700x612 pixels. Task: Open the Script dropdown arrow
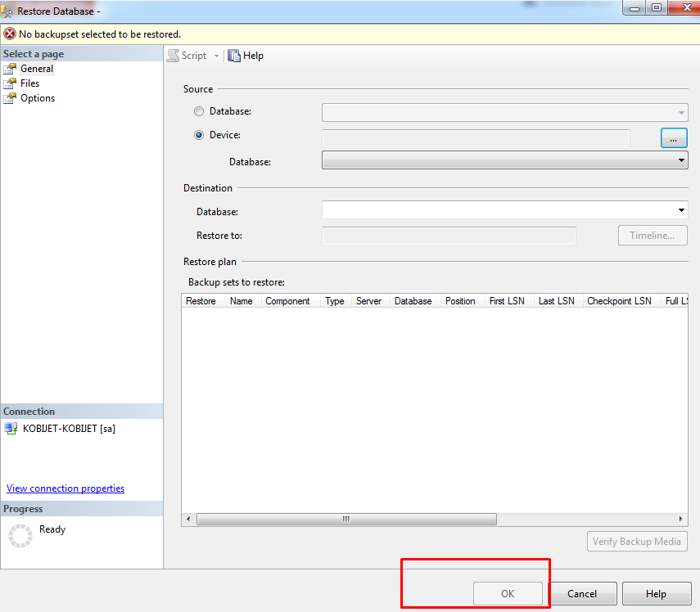point(216,56)
